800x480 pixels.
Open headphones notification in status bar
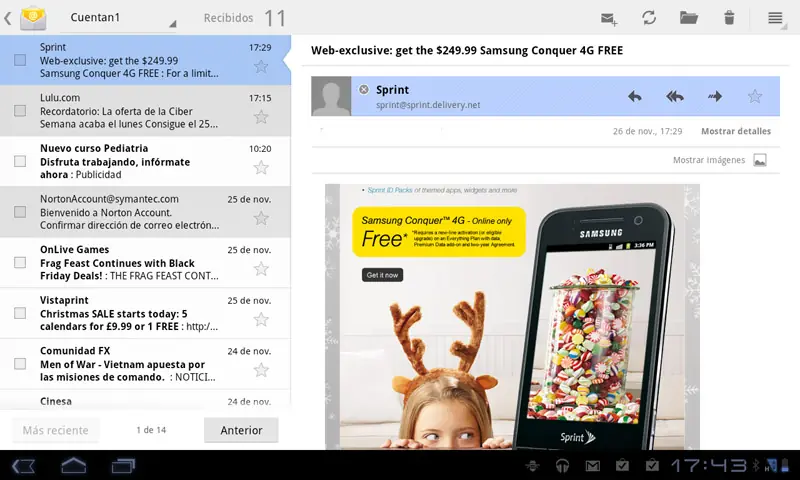562,465
